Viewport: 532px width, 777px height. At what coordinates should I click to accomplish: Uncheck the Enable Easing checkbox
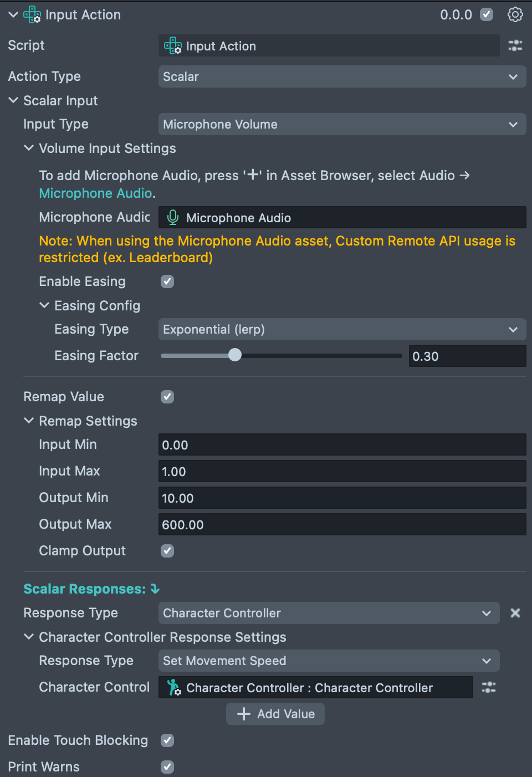tap(167, 282)
